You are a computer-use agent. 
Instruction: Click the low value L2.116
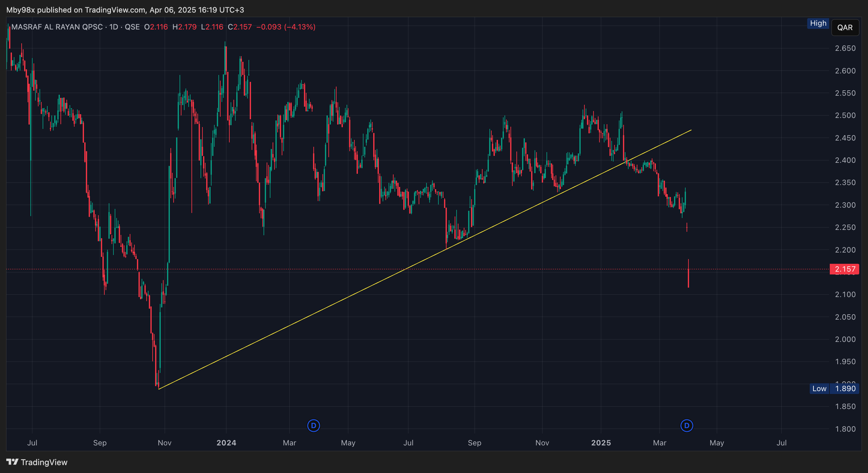click(x=212, y=27)
